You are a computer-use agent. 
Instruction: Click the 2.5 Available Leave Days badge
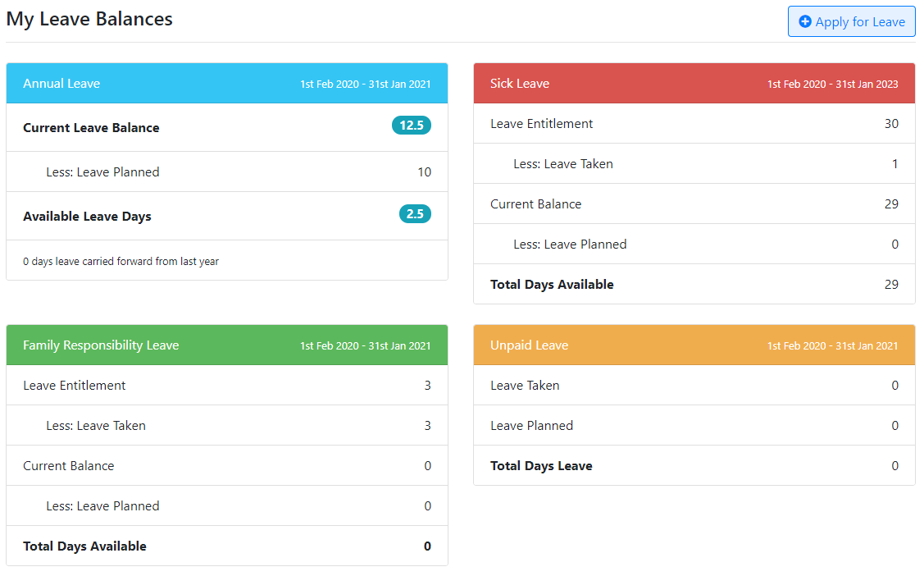[x=414, y=213]
